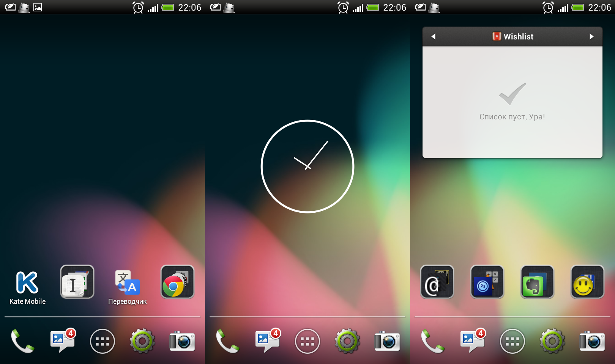Open the folder with the Chrome icon

pyautogui.click(x=177, y=282)
